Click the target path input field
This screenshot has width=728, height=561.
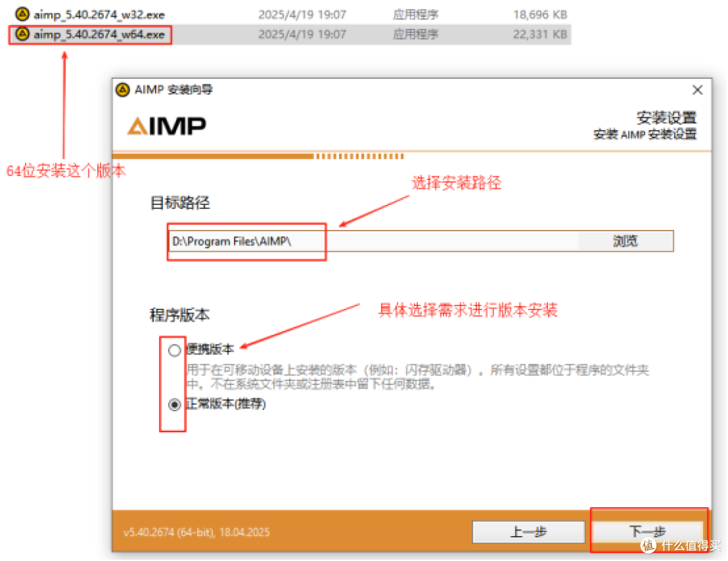(x=373, y=241)
